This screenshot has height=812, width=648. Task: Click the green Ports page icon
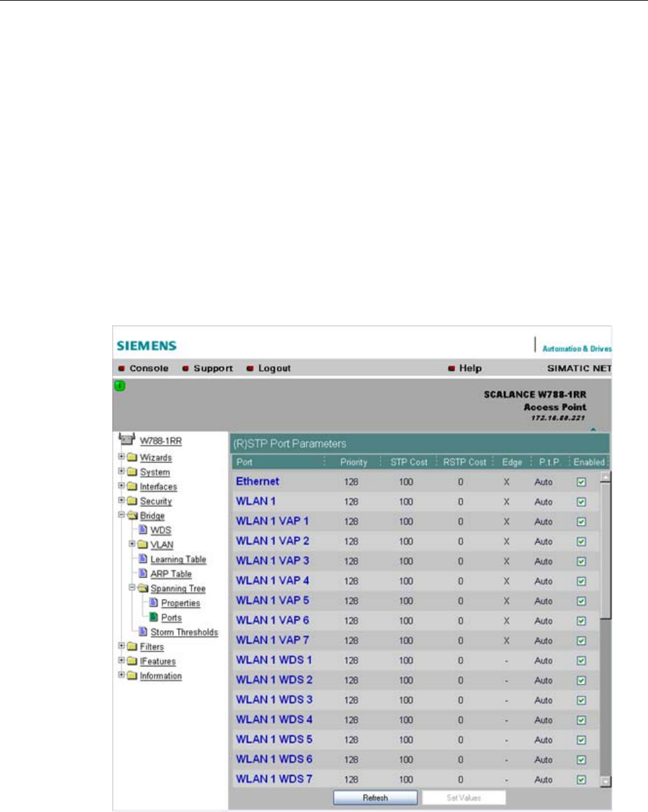point(154,618)
